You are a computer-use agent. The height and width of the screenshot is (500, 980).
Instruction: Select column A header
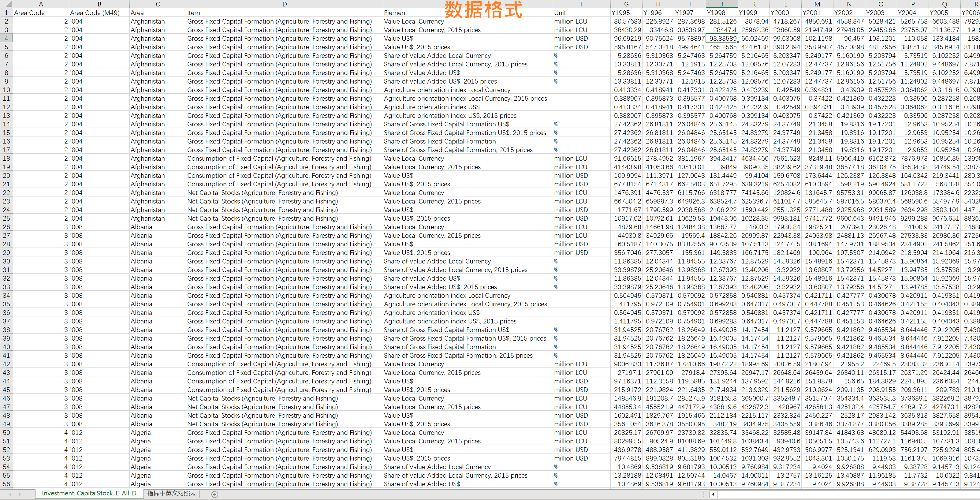(x=41, y=4)
